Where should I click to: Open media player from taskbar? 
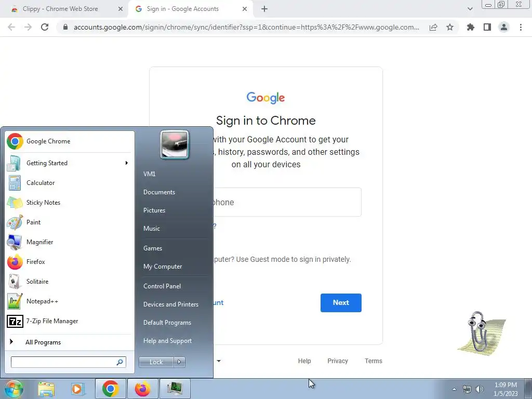point(78,389)
